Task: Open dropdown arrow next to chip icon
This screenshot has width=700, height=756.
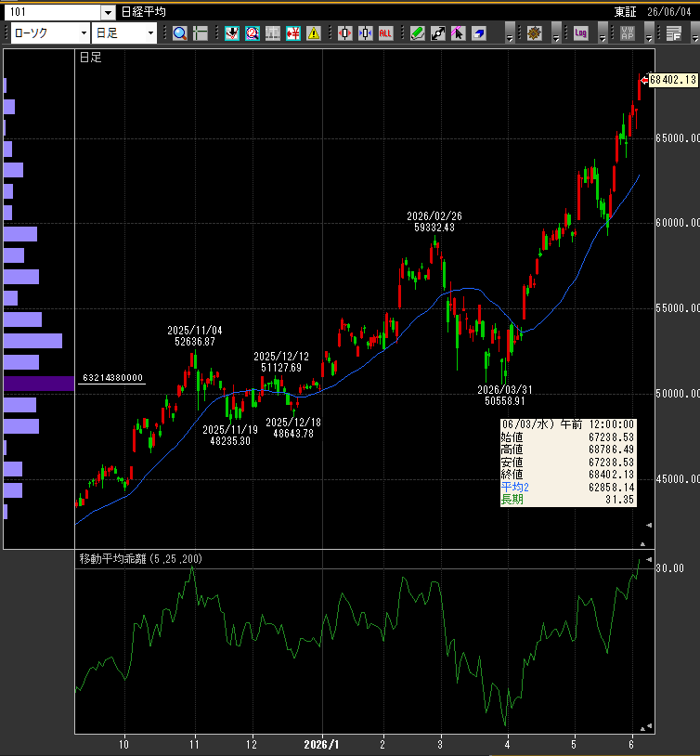Action: click(x=556, y=33)
